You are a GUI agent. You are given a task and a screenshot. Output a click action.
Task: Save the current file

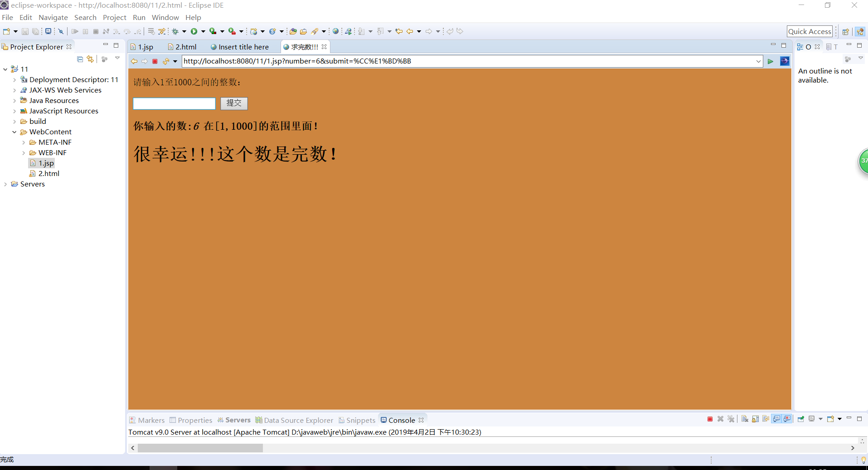pos(25,31)
